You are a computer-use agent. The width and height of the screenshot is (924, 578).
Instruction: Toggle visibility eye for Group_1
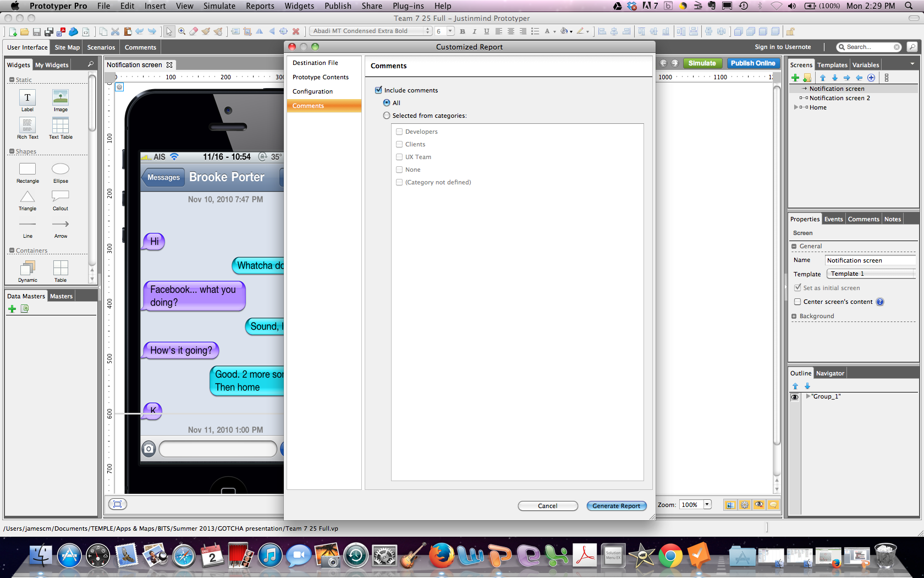tap(795, 397)
